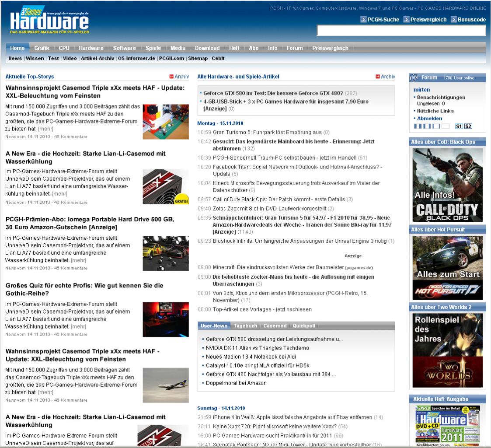Open the Forum item in the main navigation
The width and height of the screenshot is (491, 448).
point(295,48)
